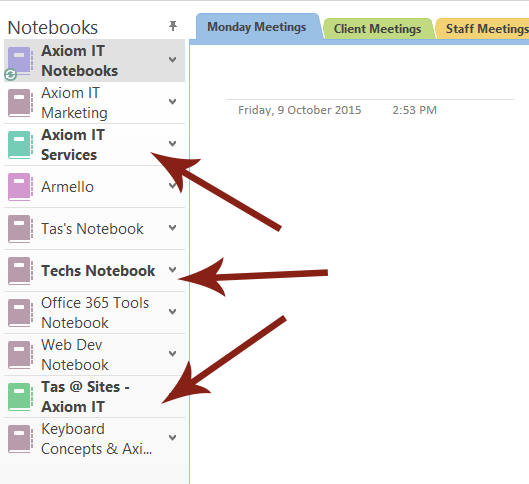Image resolution: width=529 pixels, height=484 pixels.
Task: Expand Tas's Notebook chevron
Action: coord(172,228)
